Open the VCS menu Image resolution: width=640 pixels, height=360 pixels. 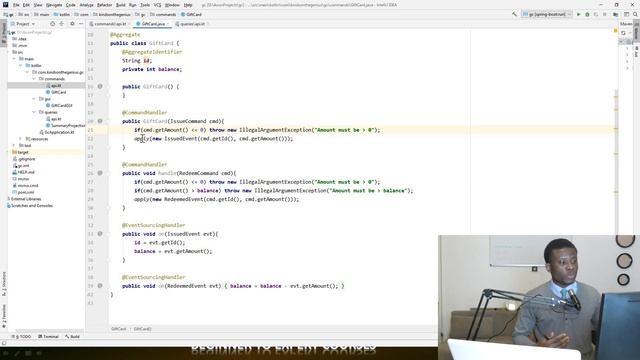pyautogui.click(x=157, y=5)
